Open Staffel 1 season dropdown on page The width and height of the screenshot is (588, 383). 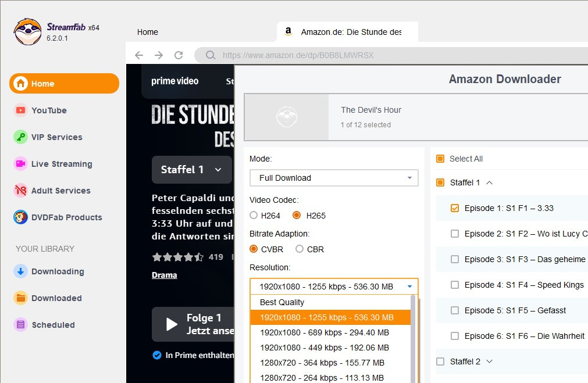[191, 170]
